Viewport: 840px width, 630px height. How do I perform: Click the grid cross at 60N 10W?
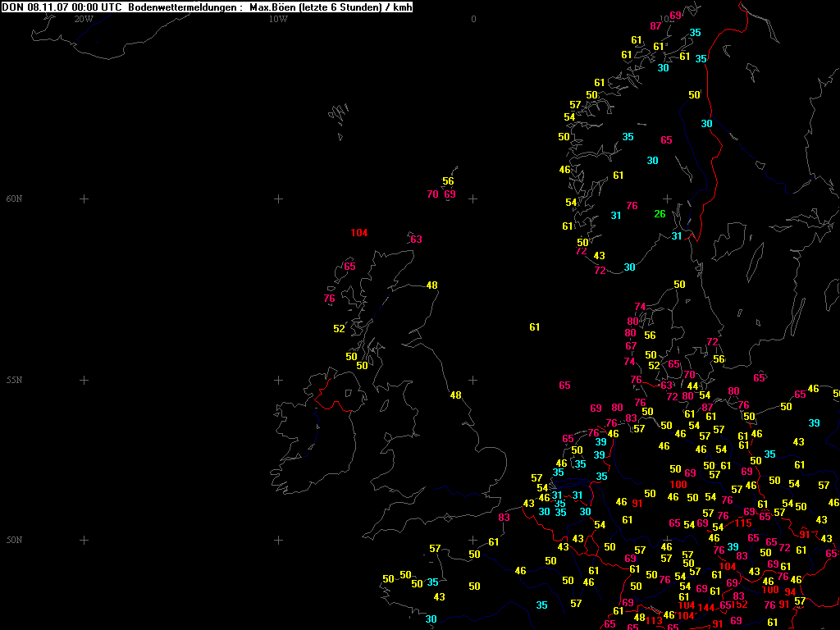278,199
